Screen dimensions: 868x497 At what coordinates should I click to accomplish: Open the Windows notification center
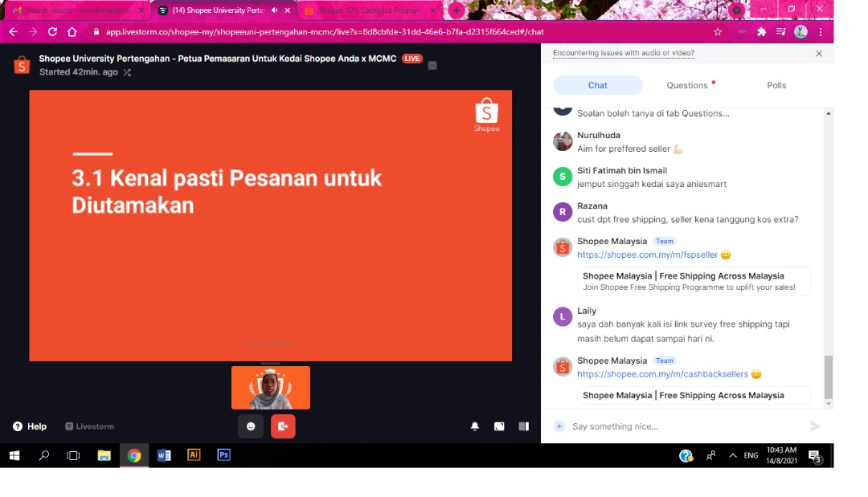(x=815, y=456)
